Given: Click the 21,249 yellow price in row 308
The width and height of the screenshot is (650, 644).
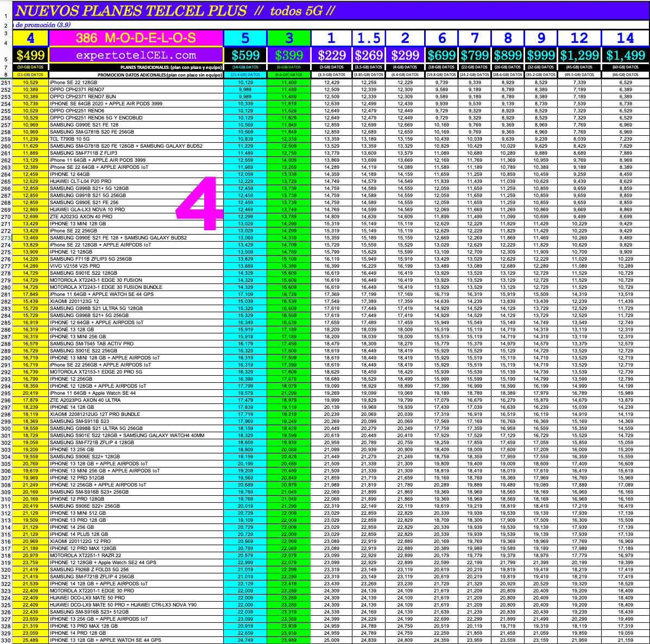Looking at the screenshot, I should pyautogui.click(x=30, y=485).
